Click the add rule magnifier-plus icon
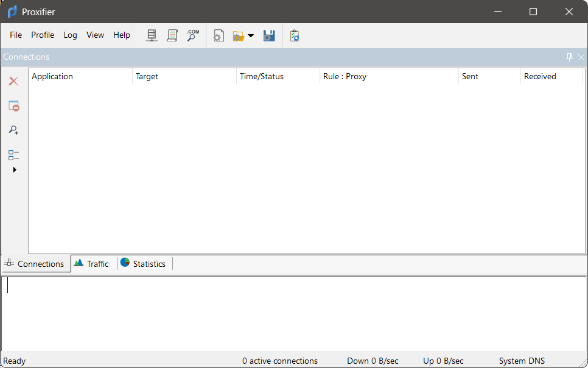 (x=14, y=130)
